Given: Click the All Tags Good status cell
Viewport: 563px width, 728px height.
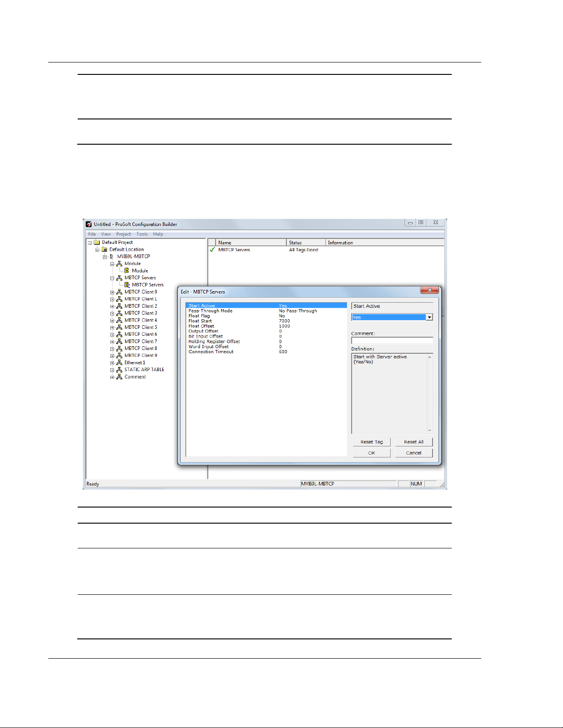Looking at the screenshot, I should pyautogui.click(x=304, y=250).
